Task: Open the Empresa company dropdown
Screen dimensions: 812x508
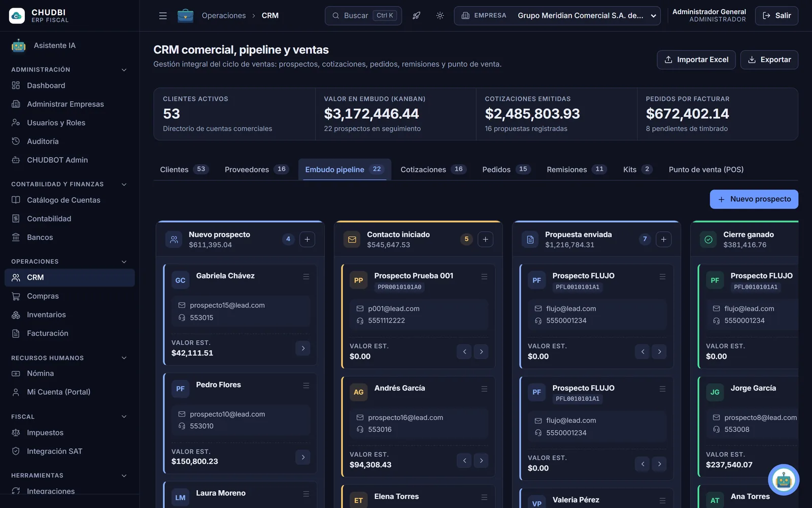Action: pos(557,16)
